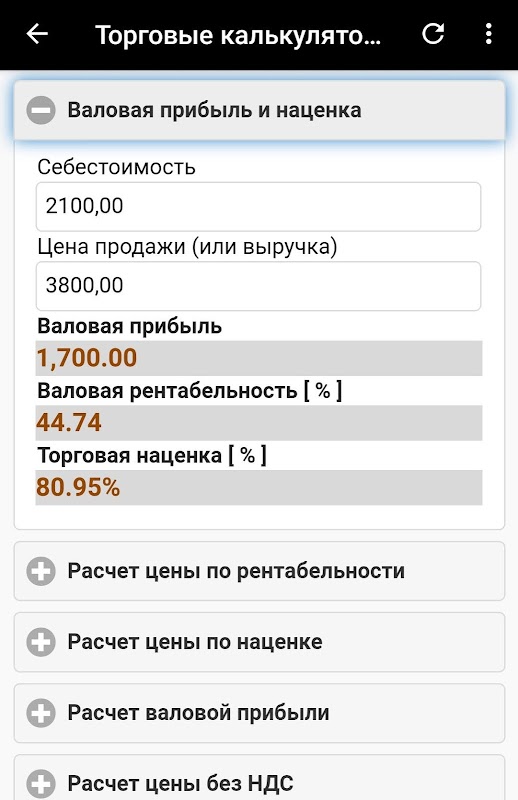Expand Расчет цены по рентабельности section
518x800 pixels.
[259, 571]
